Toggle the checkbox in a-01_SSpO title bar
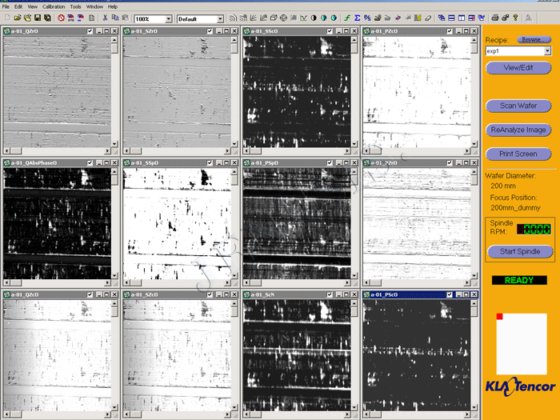 [210, 163]
